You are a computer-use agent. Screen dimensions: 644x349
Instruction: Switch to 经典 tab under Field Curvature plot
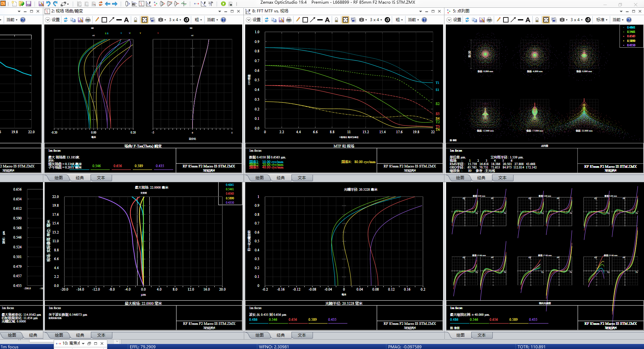click(x=80, y=178)
